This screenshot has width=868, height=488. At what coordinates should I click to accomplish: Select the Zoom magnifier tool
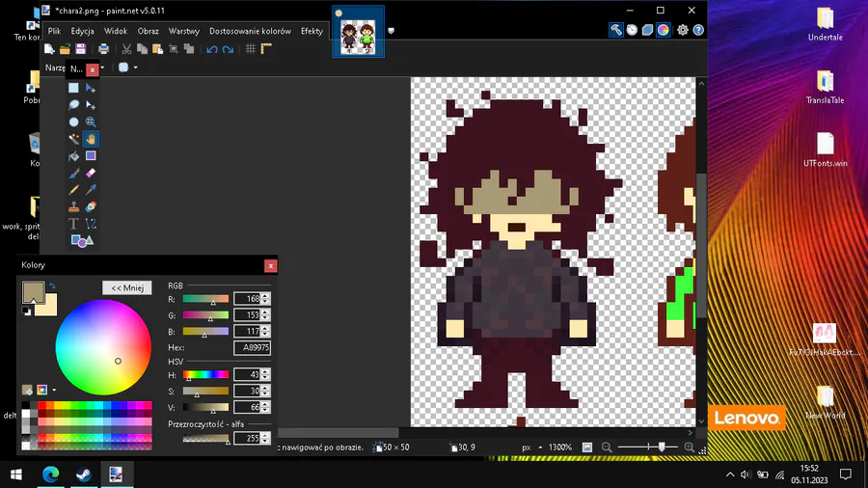click(91, 122)
